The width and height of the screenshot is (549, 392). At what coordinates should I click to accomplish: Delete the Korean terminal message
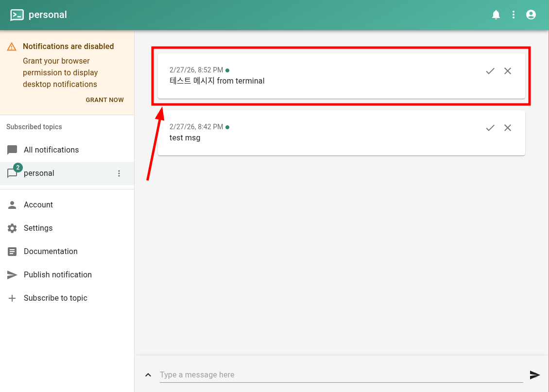(x=508, y=71)
